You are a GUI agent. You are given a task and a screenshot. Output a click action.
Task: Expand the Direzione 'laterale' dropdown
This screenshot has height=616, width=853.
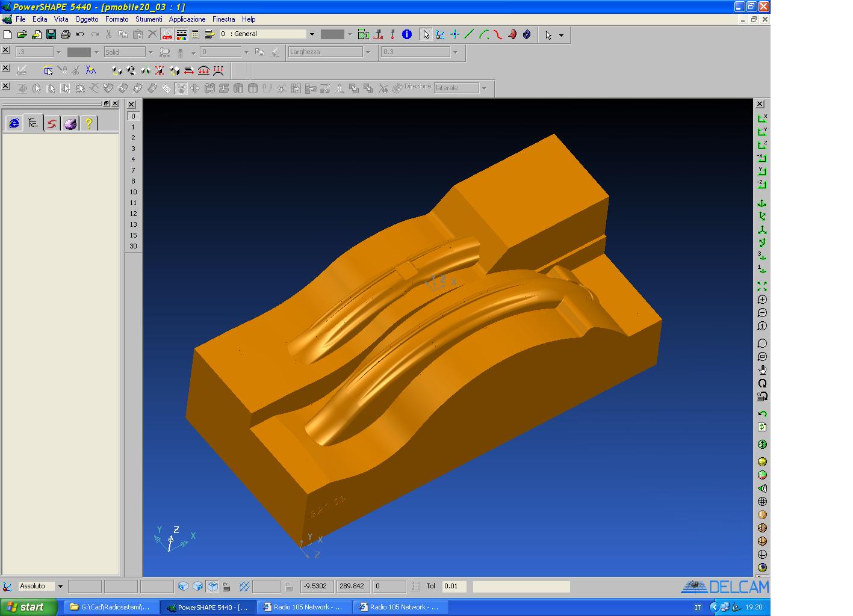click(484, 88)
